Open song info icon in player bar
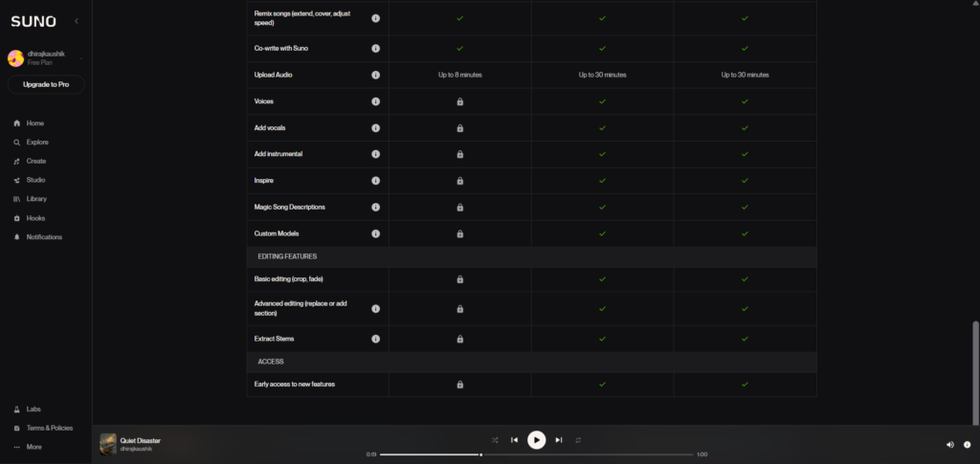980x464 pixels. [967, 445]
